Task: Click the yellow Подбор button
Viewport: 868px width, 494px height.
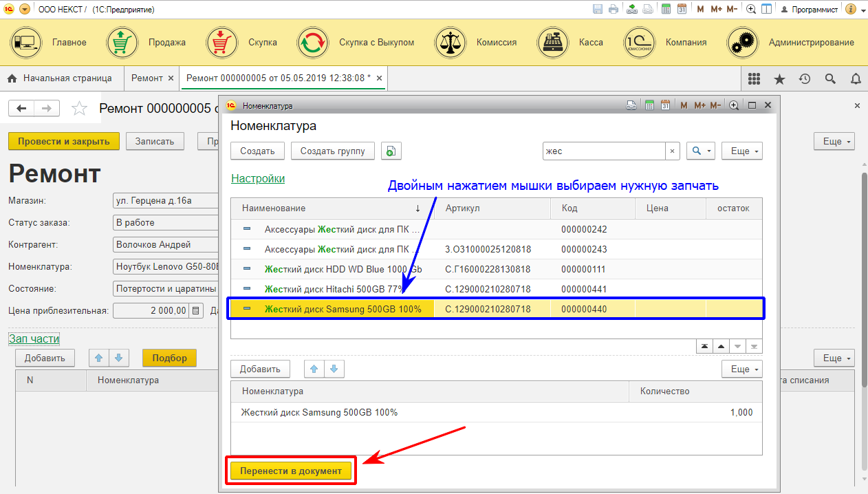Action: 169,358
